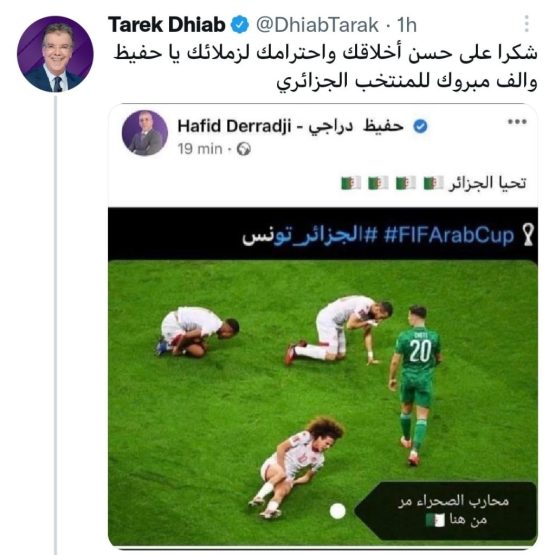Click the 19 min post timestamp
This screenshot has height=555, width=555.
pyautogui.click(x=200, y=149)
